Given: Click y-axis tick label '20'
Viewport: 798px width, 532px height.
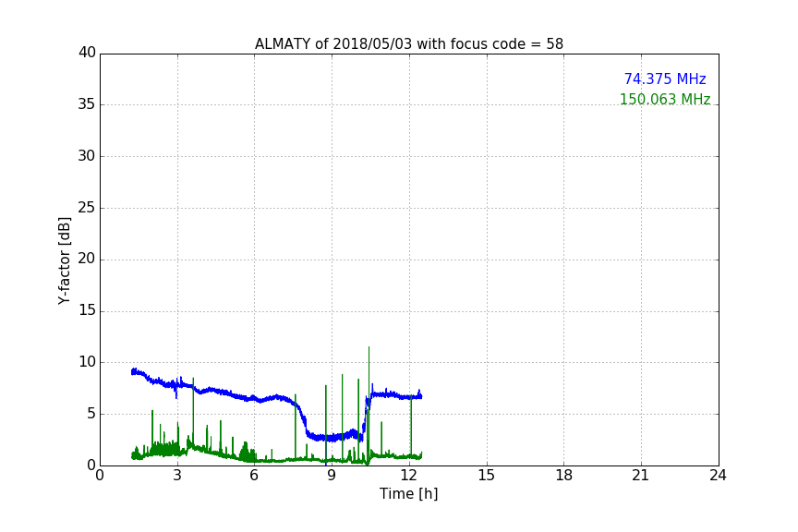Looking at the screenshot, I should 87,259.
